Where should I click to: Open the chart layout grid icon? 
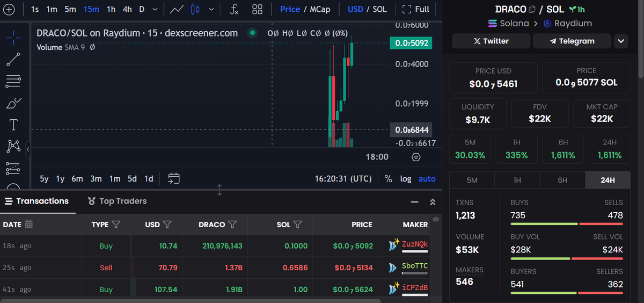258,9
